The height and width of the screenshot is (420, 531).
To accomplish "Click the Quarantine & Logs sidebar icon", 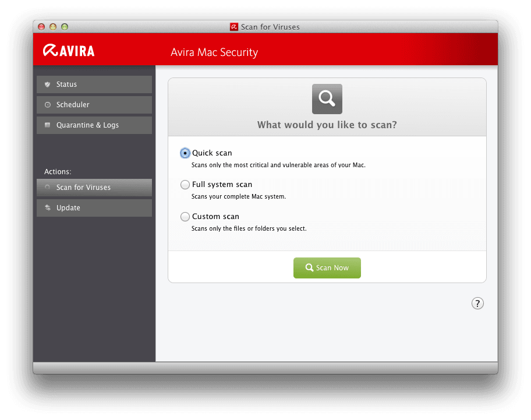I will pyautogui.click(x=48, y=125).
